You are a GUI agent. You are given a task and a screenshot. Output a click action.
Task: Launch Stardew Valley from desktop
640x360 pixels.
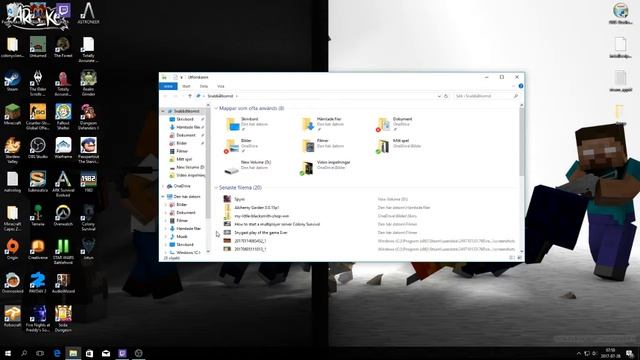(12, 150)
